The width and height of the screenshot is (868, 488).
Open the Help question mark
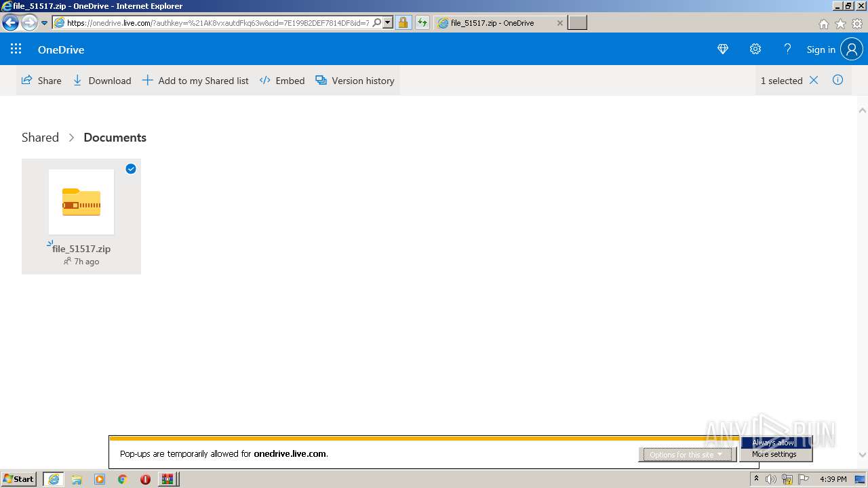[x=787, y=49]
